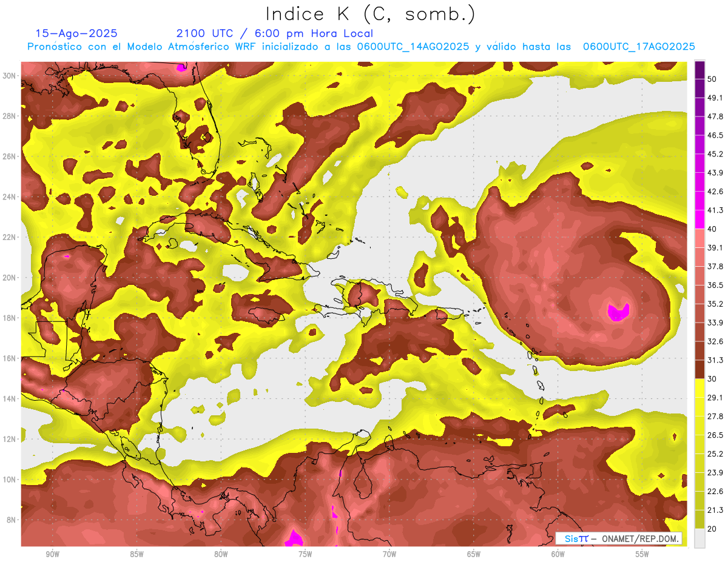Click the "37.8" color scale value
The width and height of the screenshot is (728, 562).
point(715,267)
